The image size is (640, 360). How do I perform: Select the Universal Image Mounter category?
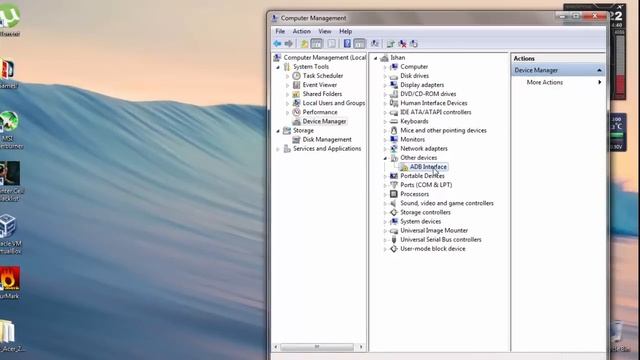[434, 231]
